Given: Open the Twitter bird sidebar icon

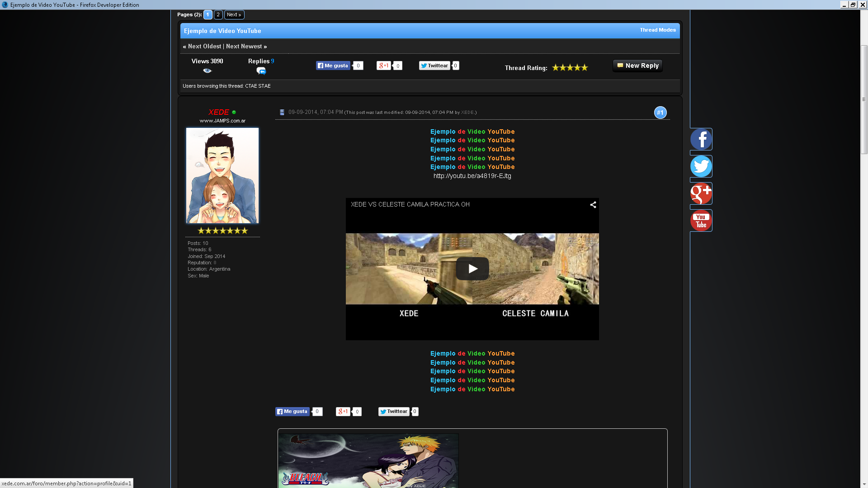Looking at the screenshot, I should [x=701, y=166].
